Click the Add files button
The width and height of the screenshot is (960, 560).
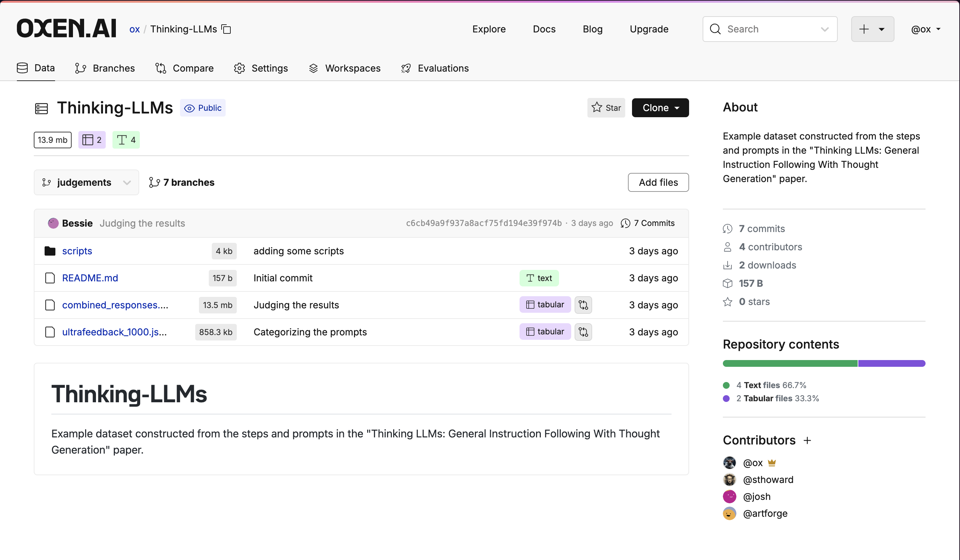658,182
